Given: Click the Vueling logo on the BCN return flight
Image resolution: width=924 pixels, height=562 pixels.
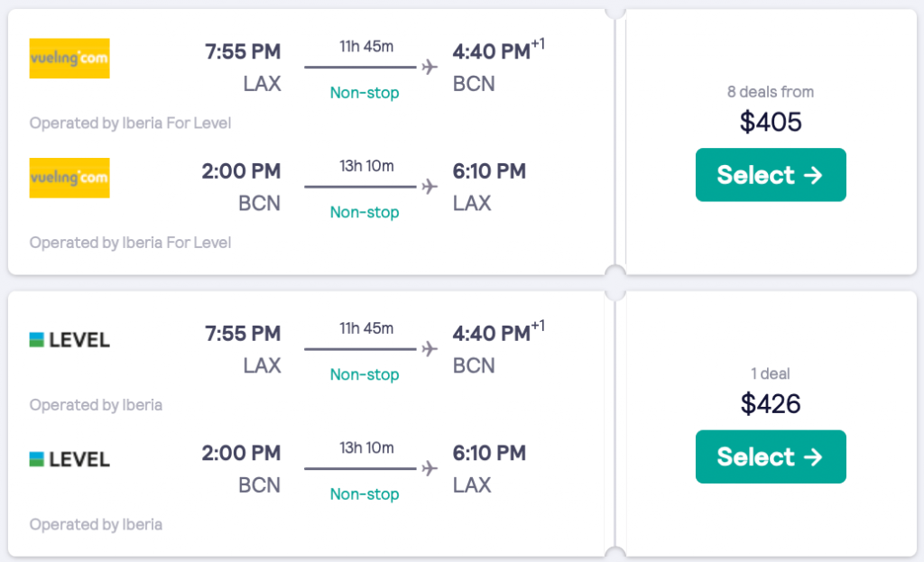Looking at the screenshot, I should pos(69,178).
